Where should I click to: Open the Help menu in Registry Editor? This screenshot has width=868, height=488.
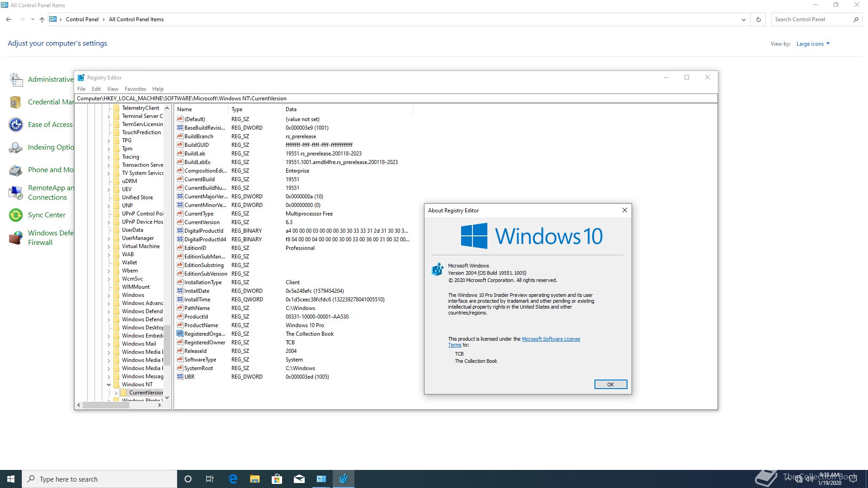(x=158, y=89)
